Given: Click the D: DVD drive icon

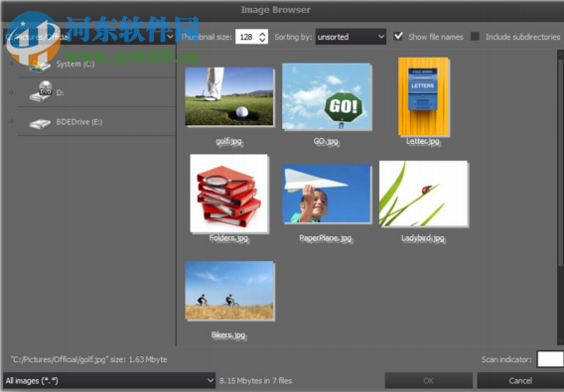Looking at the screenshot, I should [x=41, y=91].
